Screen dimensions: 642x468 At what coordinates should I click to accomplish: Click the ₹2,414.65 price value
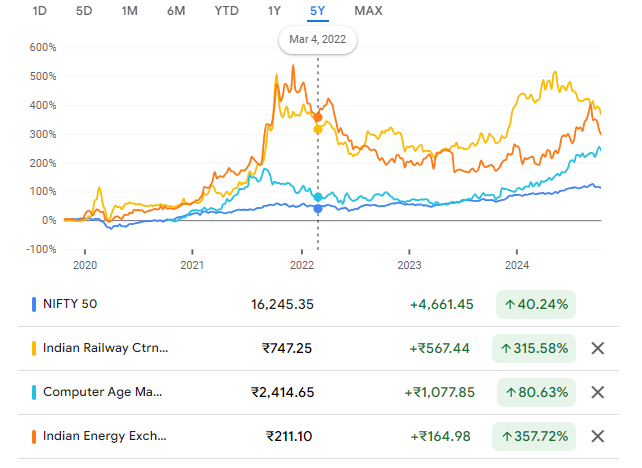point(283,392)
